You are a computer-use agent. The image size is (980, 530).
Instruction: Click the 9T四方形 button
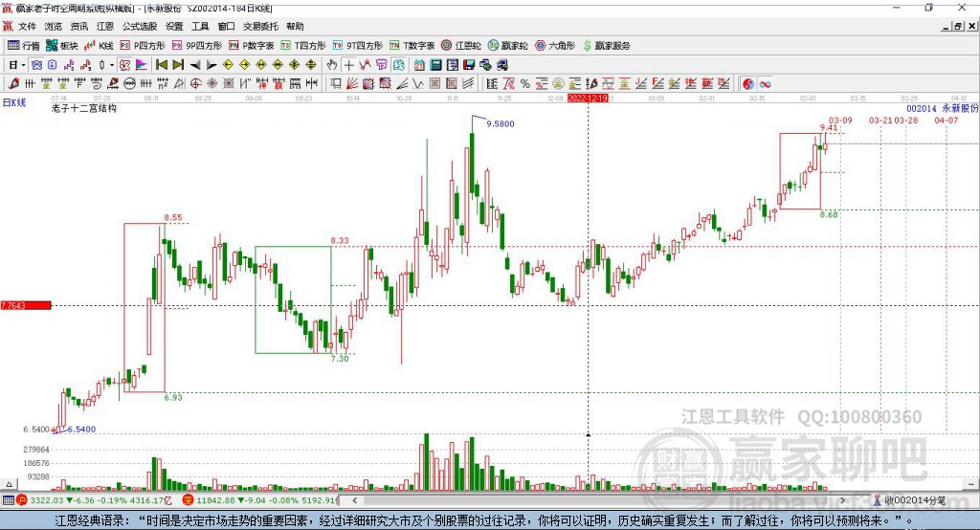click(358, 46)
